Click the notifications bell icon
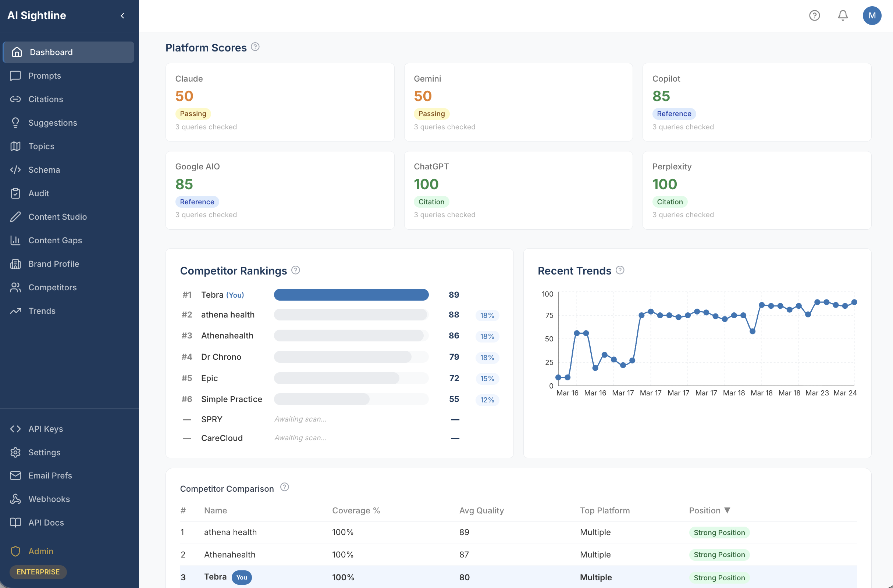The image size is (893, 588). (x=843, y=15)
